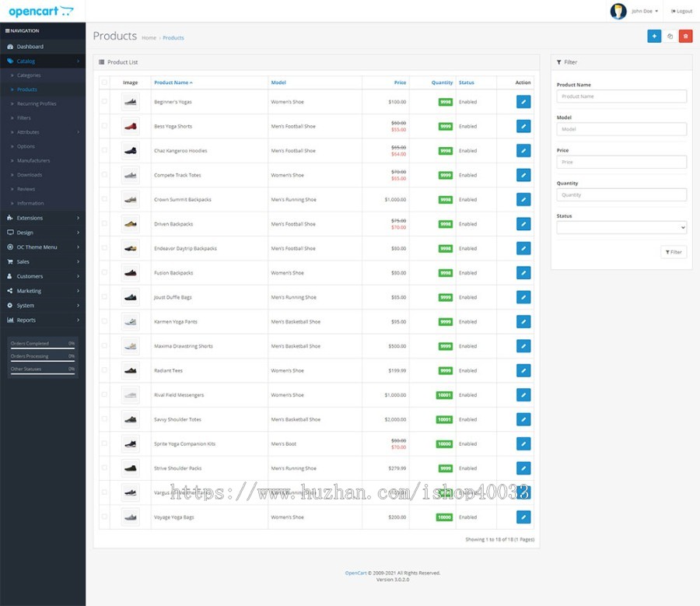700x606 pixels.
Task: Open the Status filter dropdown
Action: pos(621,228)
